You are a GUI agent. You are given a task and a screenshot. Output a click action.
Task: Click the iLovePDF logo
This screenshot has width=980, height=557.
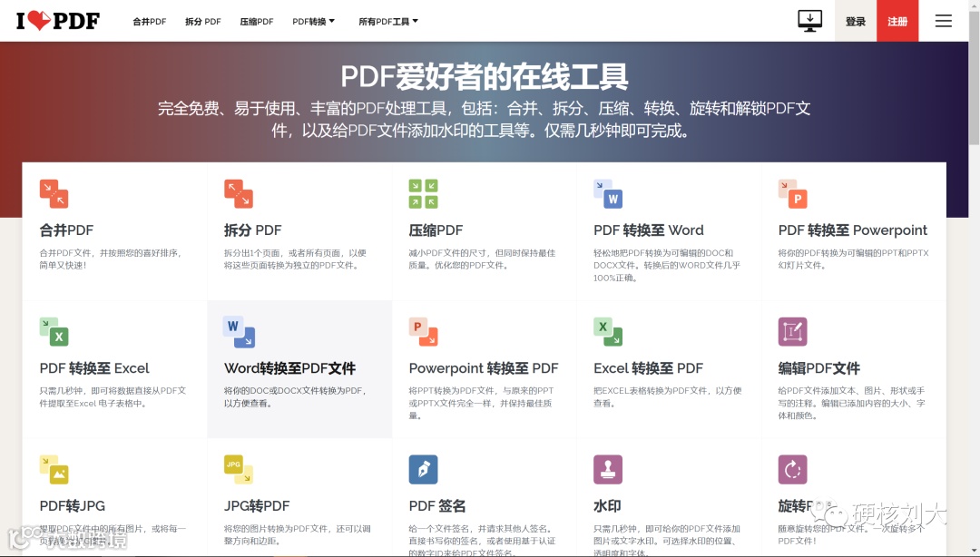[x=57, y=21]
